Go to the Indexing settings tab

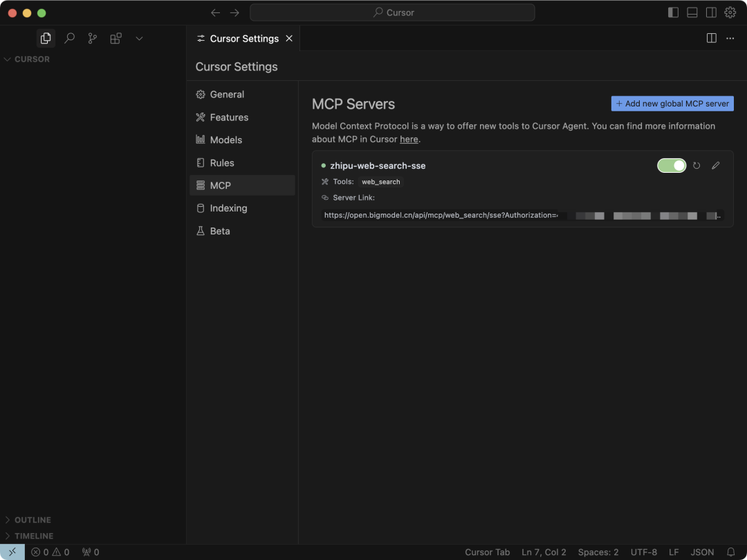(228, 208)
